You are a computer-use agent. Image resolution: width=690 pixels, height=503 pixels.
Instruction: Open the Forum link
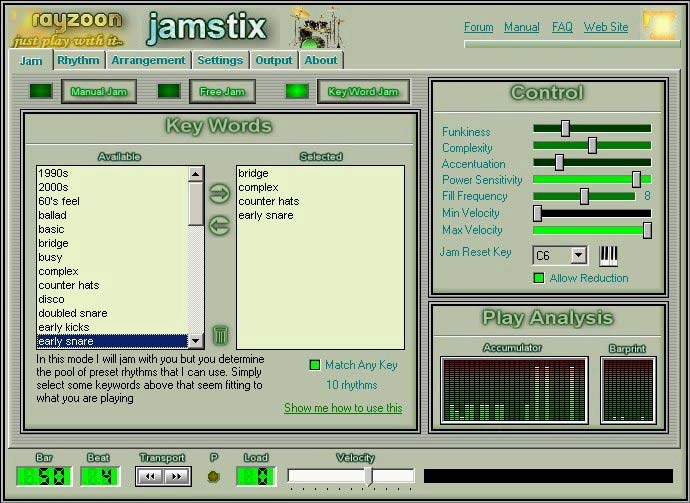[479, 27]
